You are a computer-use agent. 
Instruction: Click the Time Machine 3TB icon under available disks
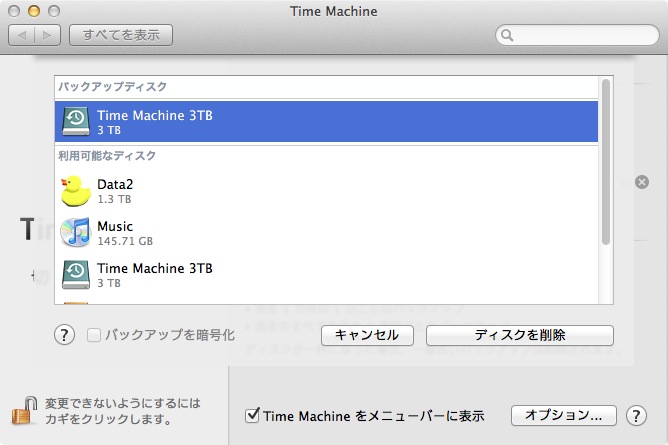(x=76, y=275)
